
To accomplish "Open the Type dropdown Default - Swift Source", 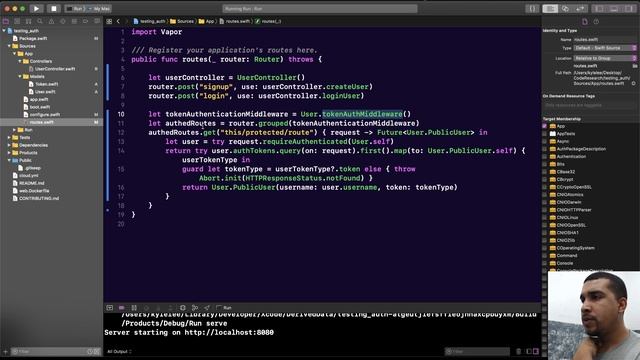I will tap(605, 48).
